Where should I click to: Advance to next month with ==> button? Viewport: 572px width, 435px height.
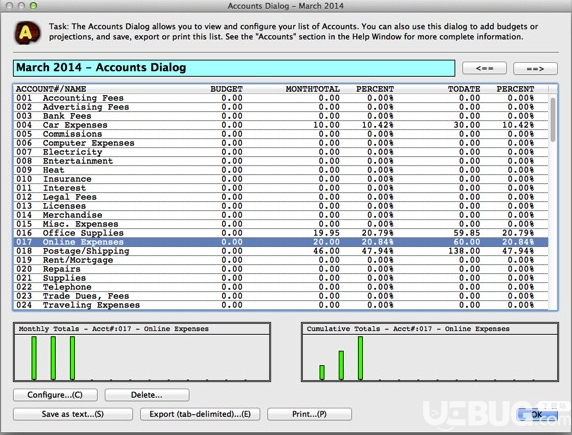click(535, 68)
